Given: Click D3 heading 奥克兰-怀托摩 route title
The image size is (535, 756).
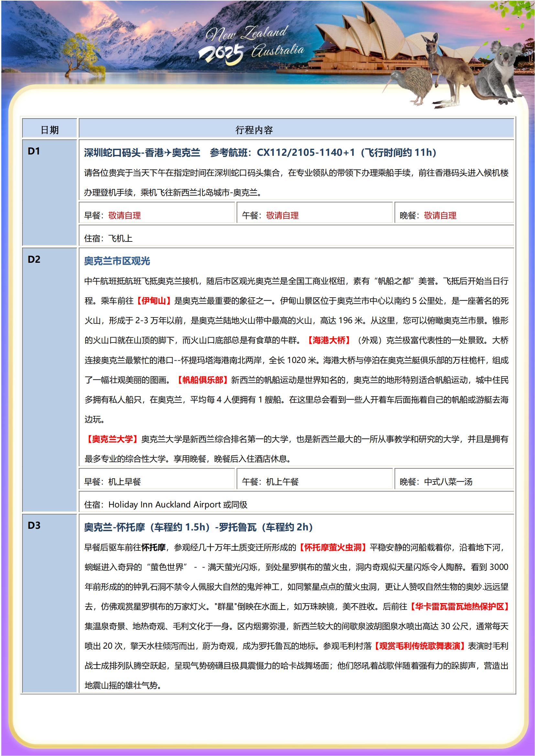Looking at the screenshot, I should click(x=198, y=527).
